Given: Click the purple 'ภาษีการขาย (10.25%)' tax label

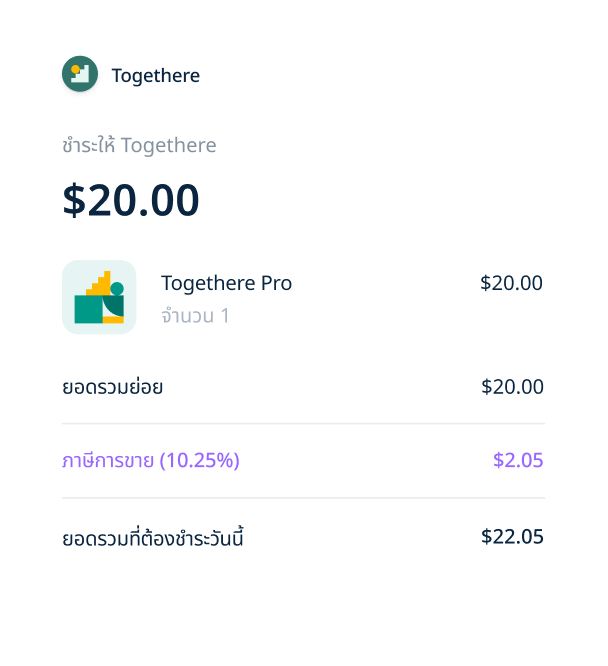Looking at the screenshot, I should click(151, 460).
